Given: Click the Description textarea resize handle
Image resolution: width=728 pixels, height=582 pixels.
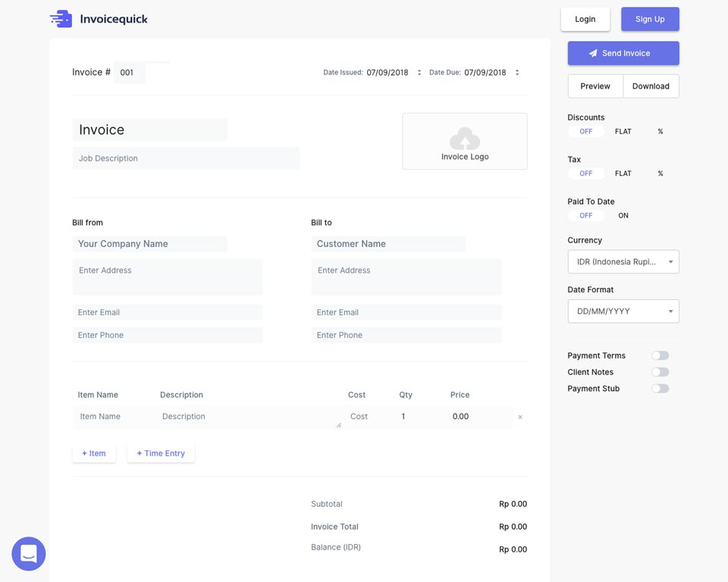Looking at the screenshot, I should (x=339, y=424).
